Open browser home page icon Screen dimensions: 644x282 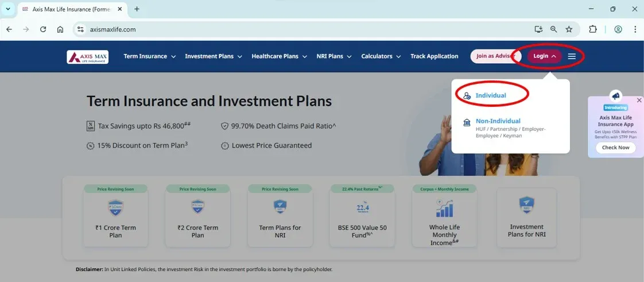60,29
